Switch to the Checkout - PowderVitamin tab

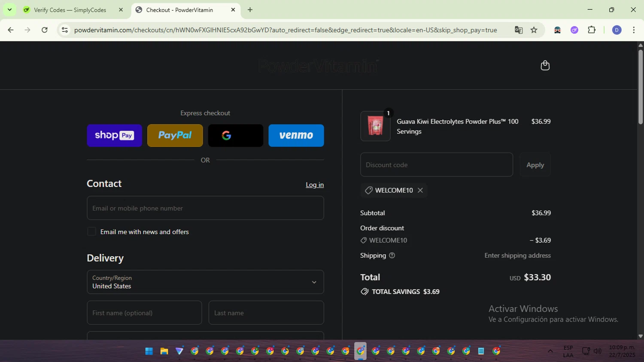[179, 10]
